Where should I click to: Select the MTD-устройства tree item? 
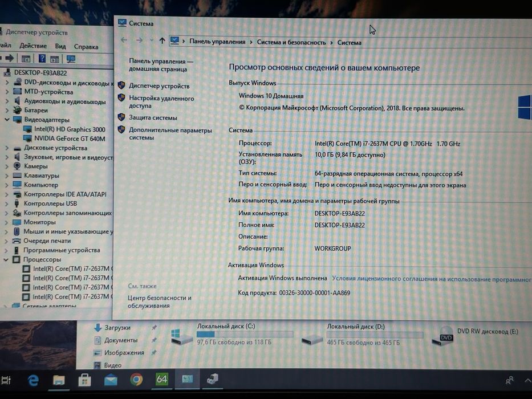point(48,92)
